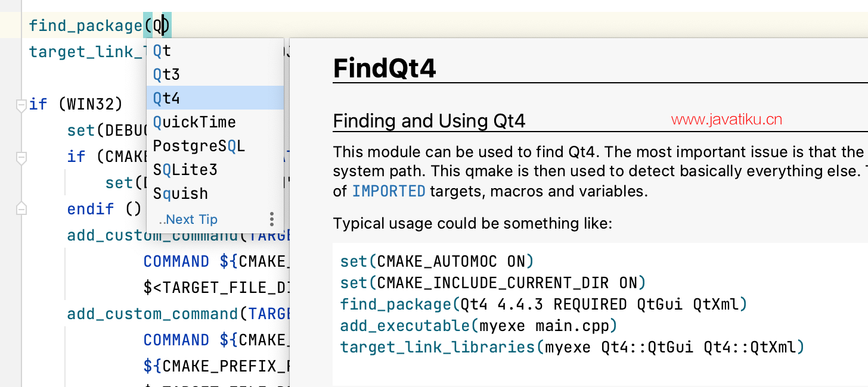Choose PostgreSQL from the suggestions

pyautogui.click(x=215, y=146)
